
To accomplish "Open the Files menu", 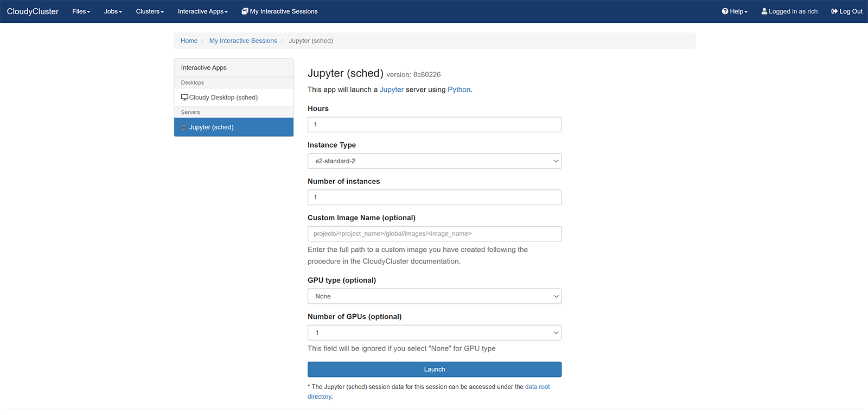I will coord(81,11).
